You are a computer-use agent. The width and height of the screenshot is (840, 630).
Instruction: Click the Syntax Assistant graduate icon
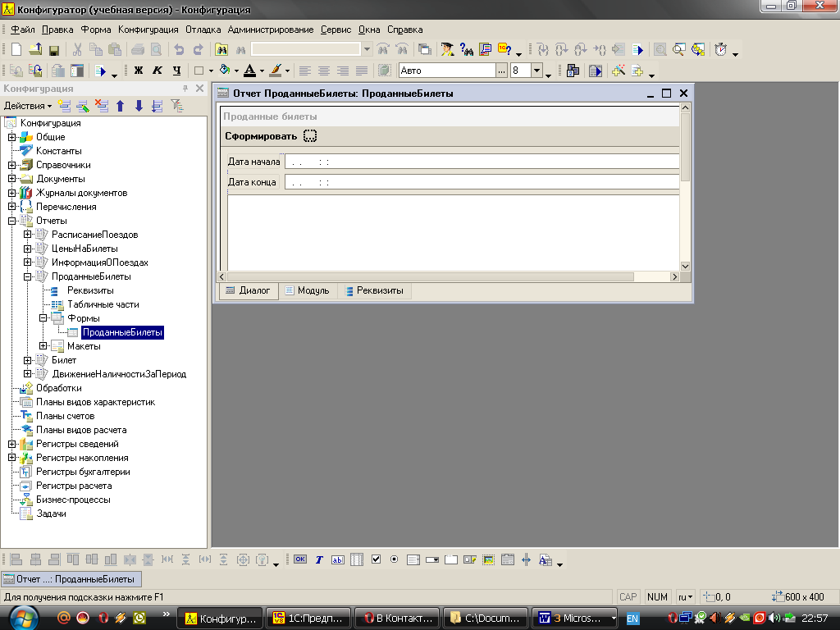click(447, 50)
